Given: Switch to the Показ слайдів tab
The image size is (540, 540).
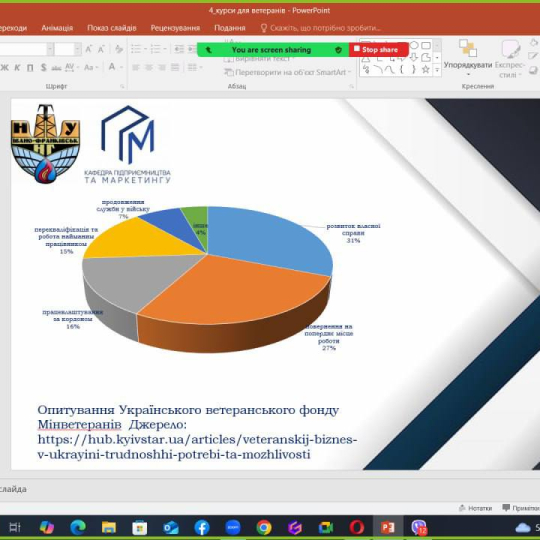Looking at the screenshot, I should coord(112,28).
